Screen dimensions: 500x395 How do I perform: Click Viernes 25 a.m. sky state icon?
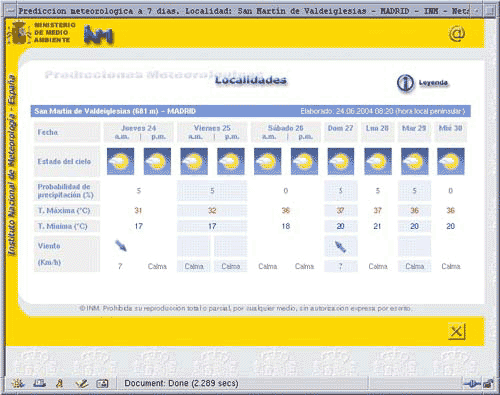coord(194,162)
